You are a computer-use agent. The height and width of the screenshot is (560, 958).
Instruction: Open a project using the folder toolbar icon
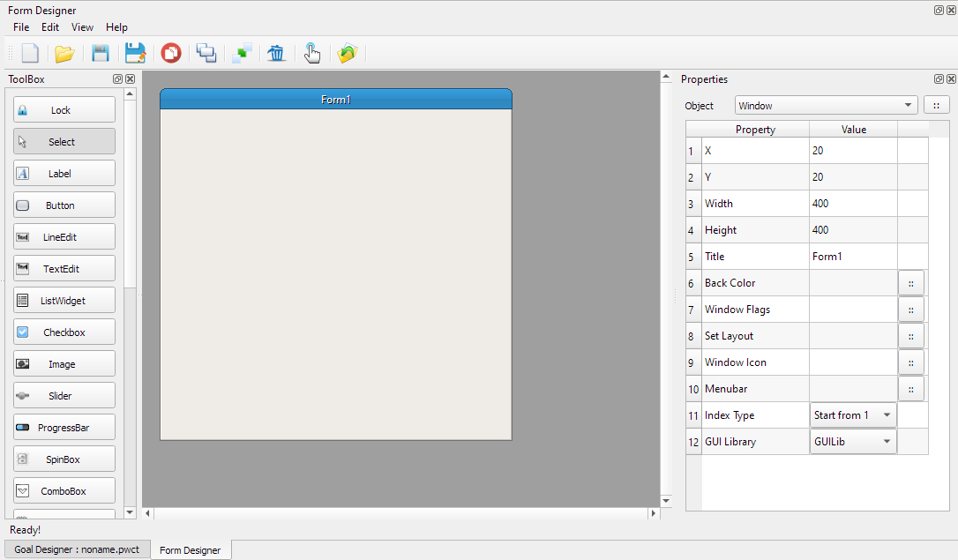point(64,53)
